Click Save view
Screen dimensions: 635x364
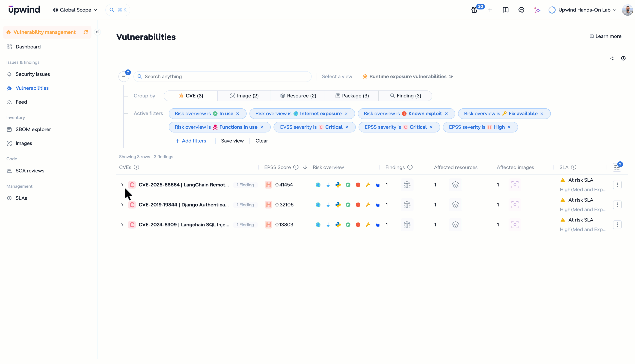coord(232,141)
